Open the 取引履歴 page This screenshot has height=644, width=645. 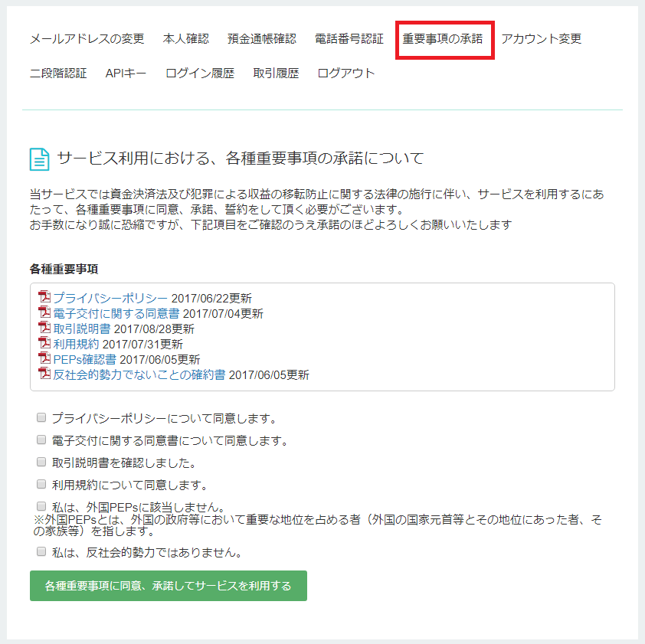(x=276, y=74)
